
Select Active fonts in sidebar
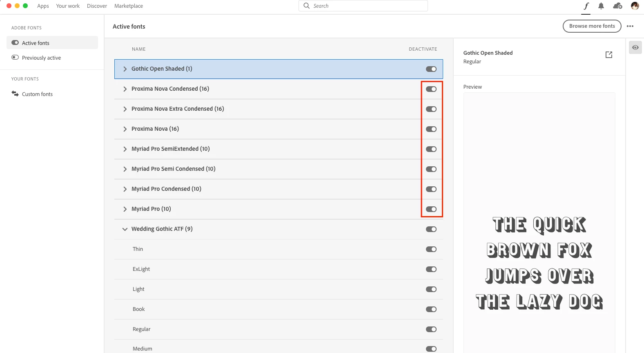pyautogui.click(x=52, y=42)
